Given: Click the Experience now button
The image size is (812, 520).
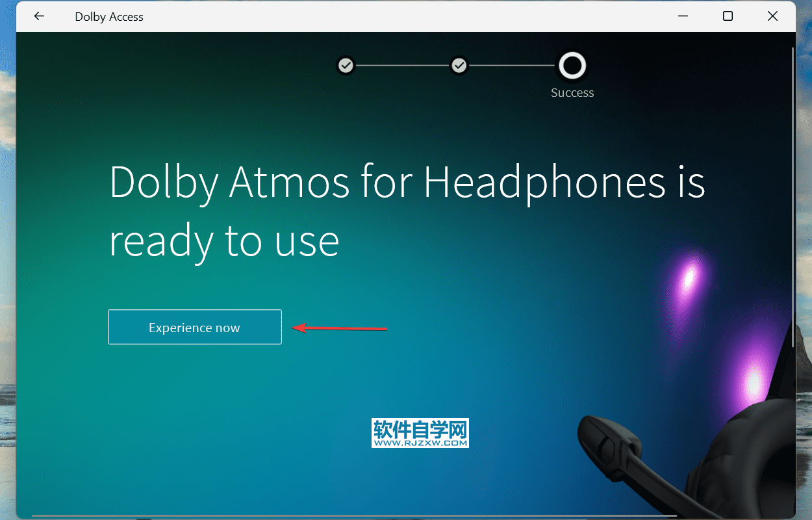Looking at the screenshot, I should 195,327.
